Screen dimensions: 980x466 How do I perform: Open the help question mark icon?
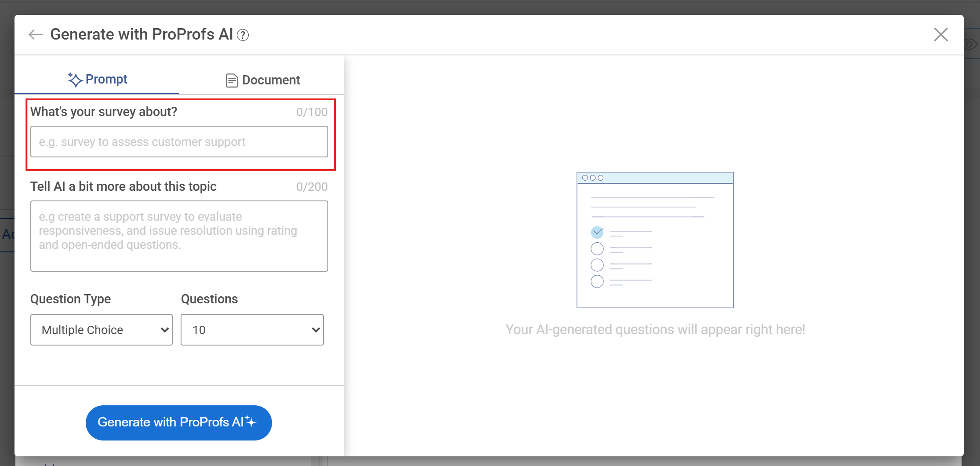coord(243,35)
